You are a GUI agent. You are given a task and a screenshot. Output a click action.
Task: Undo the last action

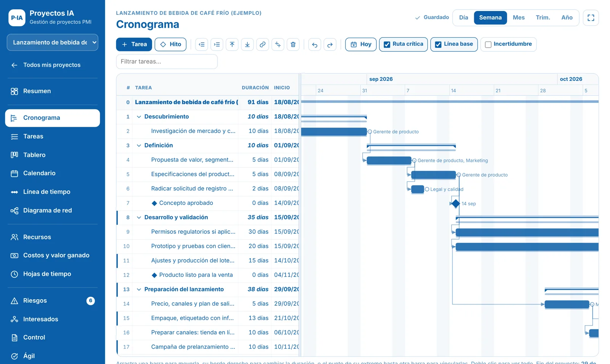point(315,45)
